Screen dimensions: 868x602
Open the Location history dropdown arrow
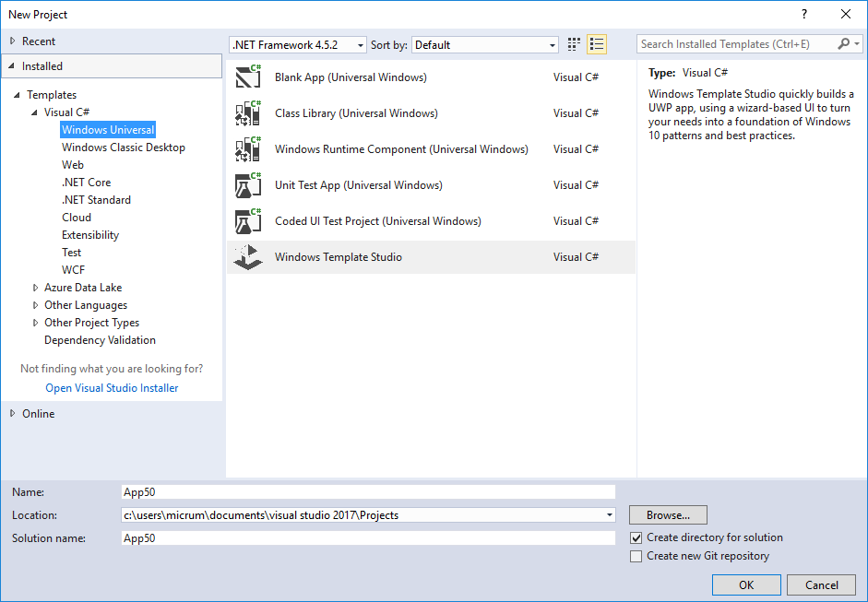(608, 514)
